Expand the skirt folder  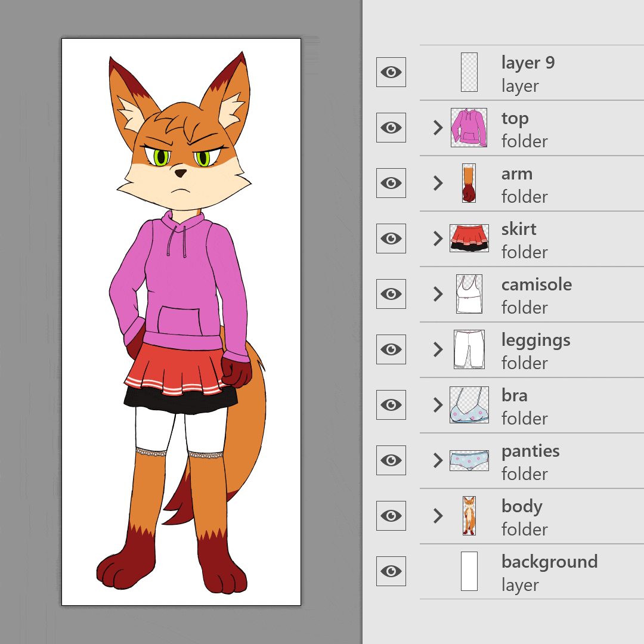[x=438, y=239]
